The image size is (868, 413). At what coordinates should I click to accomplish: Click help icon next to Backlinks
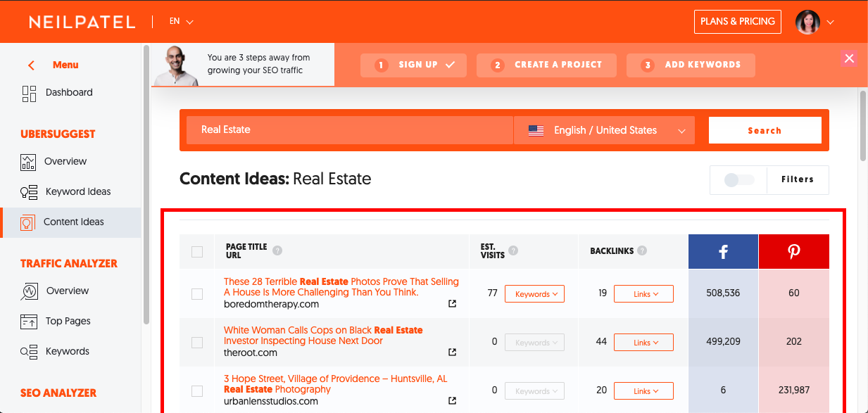pos(642,250)
